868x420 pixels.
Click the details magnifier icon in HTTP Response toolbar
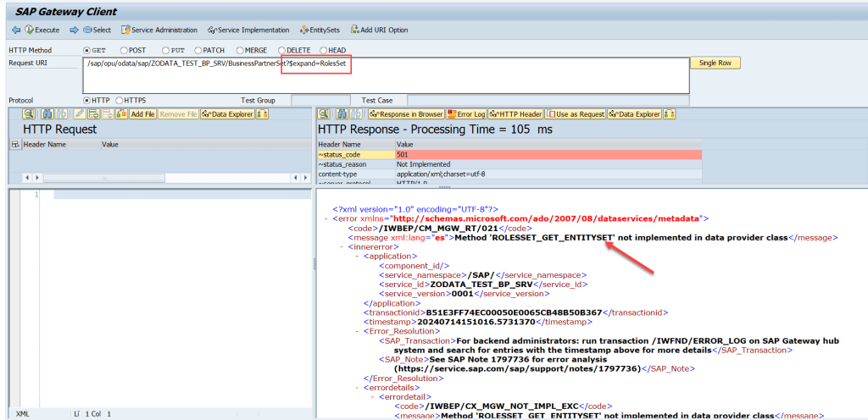(324, 113)
